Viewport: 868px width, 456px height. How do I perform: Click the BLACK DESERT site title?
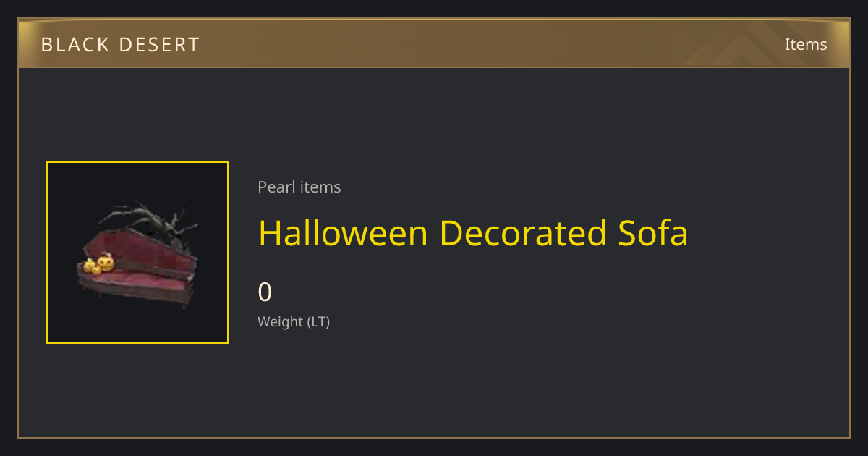pos(120,45)
